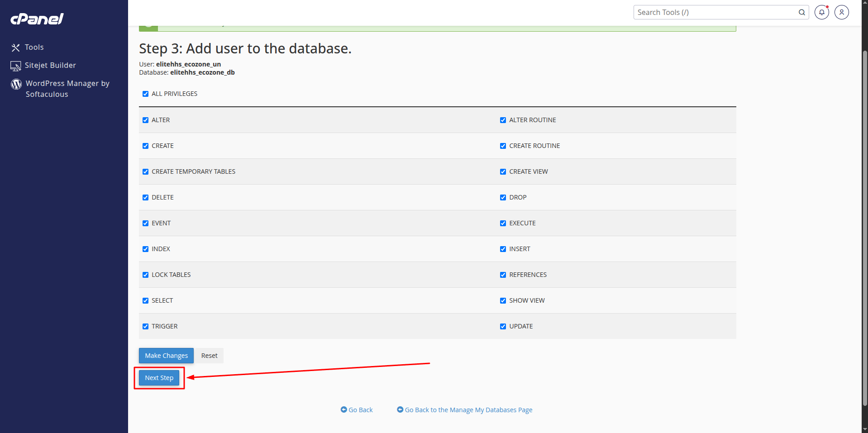868x433 pixels.
Task: Toggle the SHOW VIEW checkbox
Action: [x=503, y=300]
